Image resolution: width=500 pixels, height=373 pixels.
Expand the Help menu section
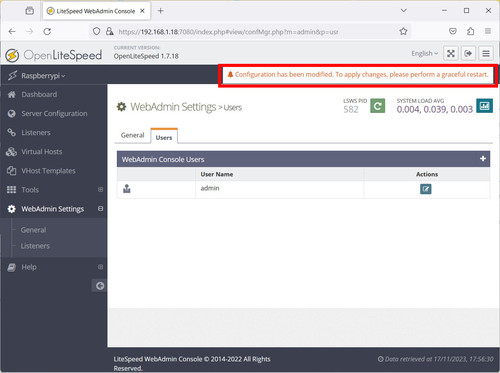tap(100, 267)
